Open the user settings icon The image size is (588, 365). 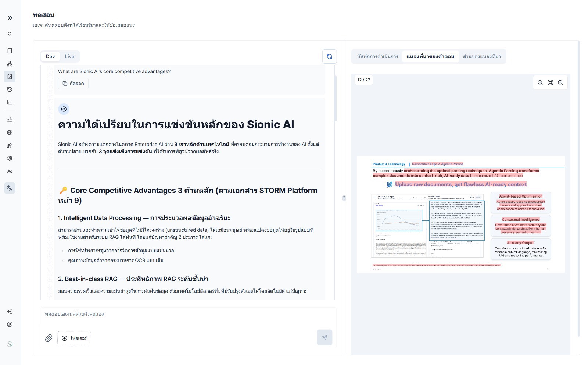coord(10,171)
